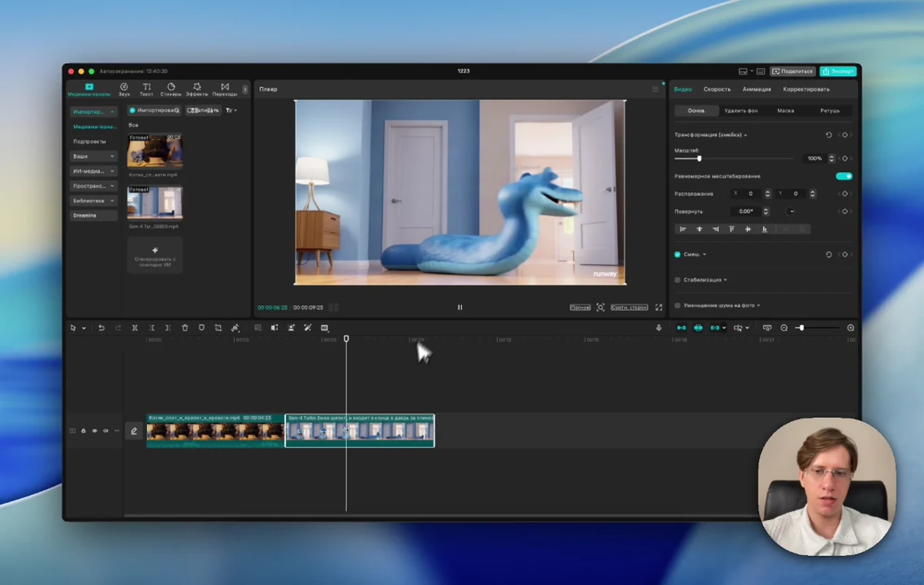This screenshot has height=585, width=924.
Task: Toggle the track visibility eye icon
Action: tap(94, 431)
